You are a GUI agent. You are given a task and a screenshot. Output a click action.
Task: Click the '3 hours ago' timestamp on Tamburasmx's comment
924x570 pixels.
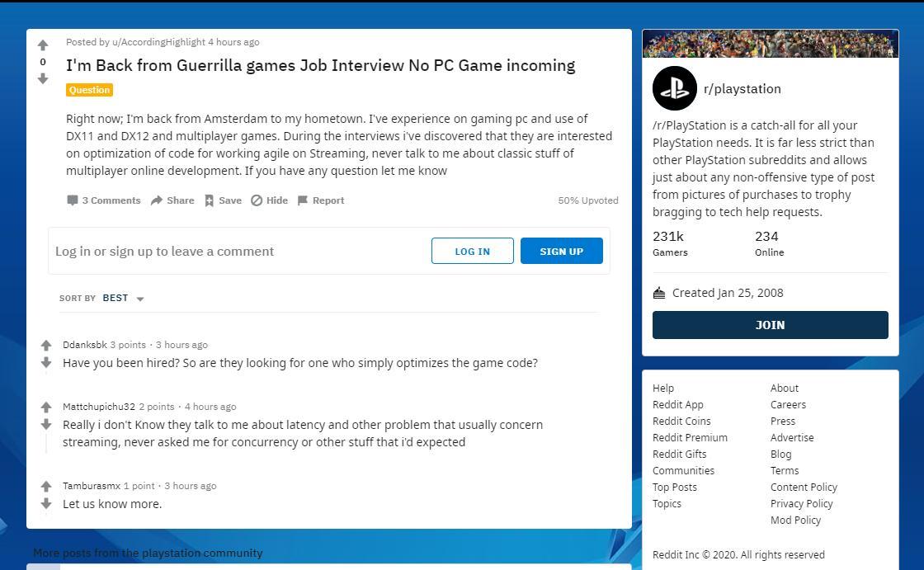(191, 487)
